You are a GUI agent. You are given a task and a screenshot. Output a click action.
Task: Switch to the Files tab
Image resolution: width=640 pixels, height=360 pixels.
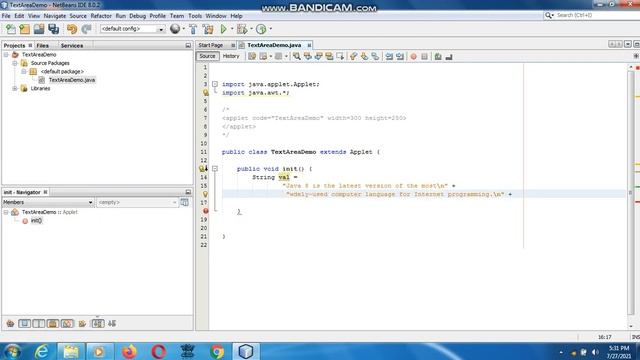pos(42,46)
